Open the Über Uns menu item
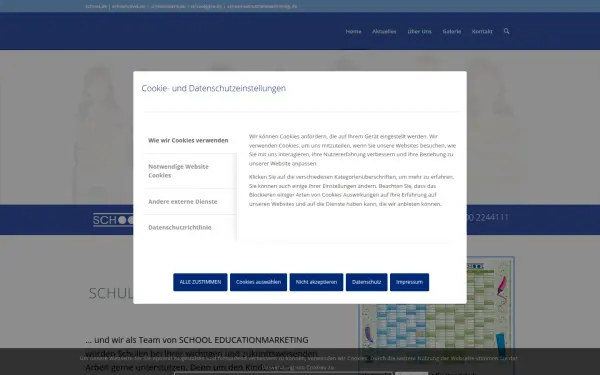 pos(419,31)
